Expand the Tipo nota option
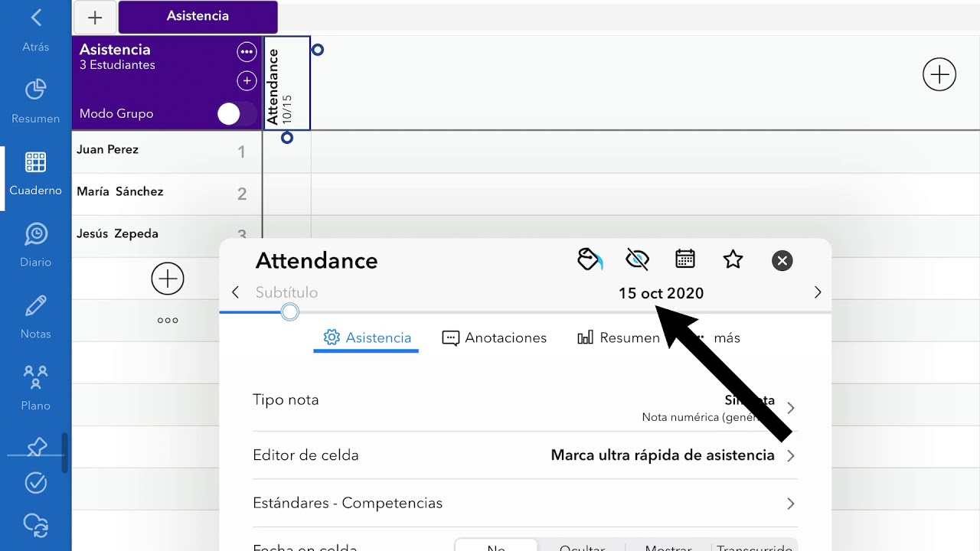 coord(525,407)
